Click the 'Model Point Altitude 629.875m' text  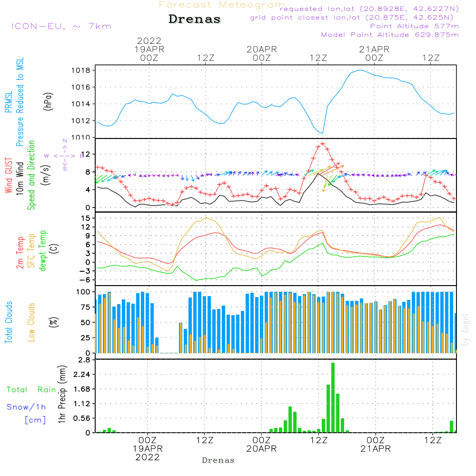click(390, 35)
